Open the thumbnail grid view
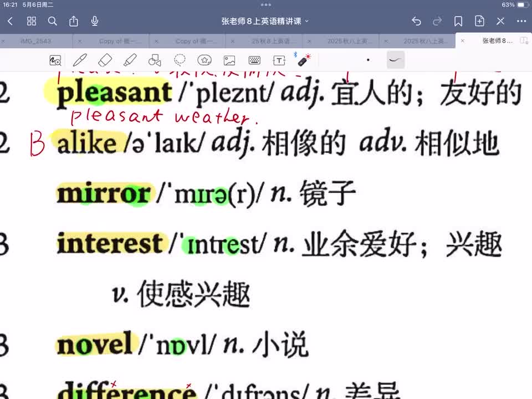This screenshot has width=532, height=399. click(32, 22)
